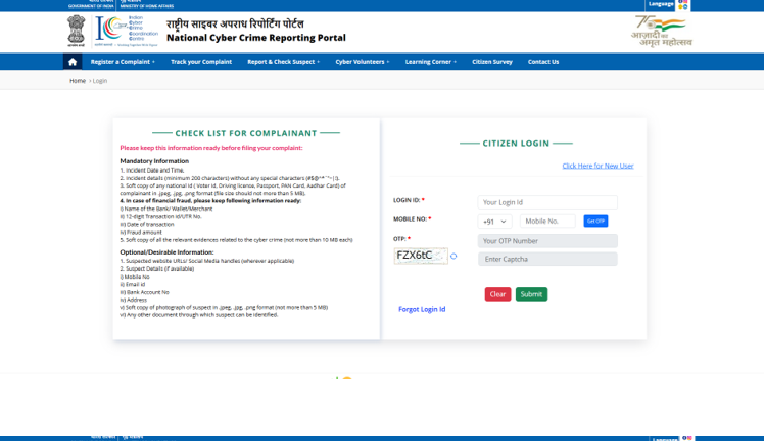Screen dimensions: 776x443
Task: Click the Government of India emblem
Action: click(x=76, y=29)
